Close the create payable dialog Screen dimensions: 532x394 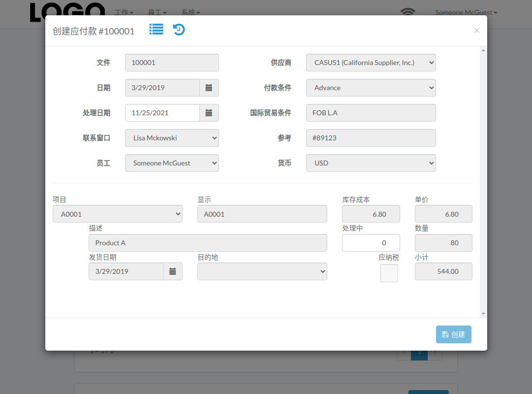pos(476,31)
